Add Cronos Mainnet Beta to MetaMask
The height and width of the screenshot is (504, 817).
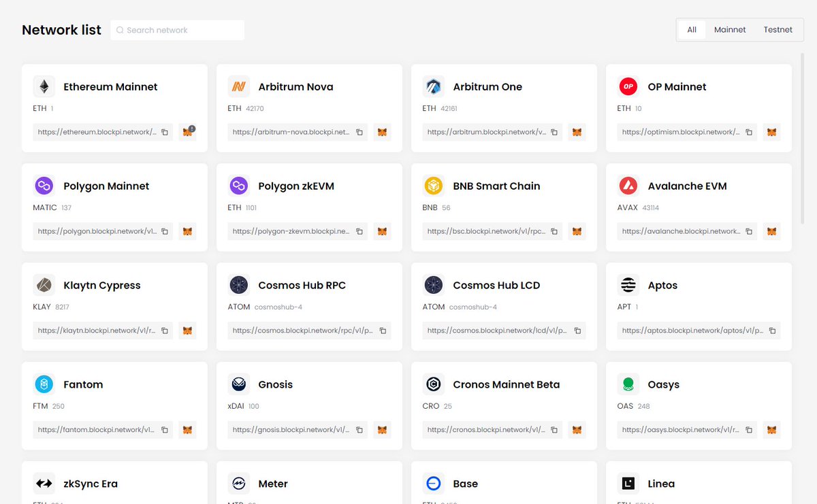(577, 430)
